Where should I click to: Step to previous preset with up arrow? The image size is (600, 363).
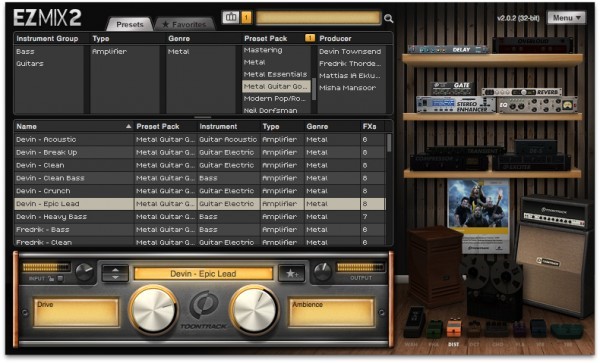(115, 270)
